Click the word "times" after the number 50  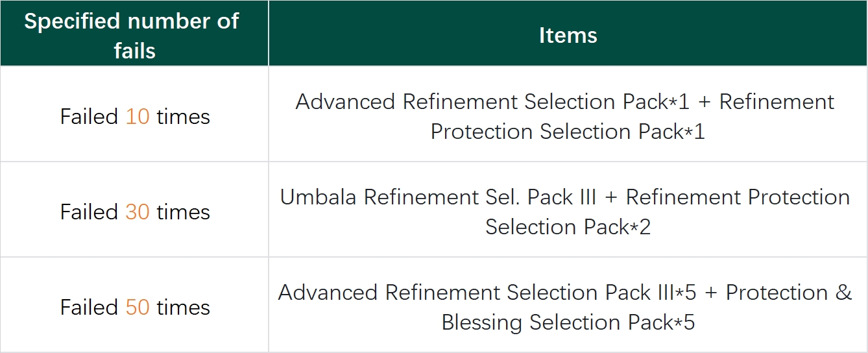click(183, 308)
